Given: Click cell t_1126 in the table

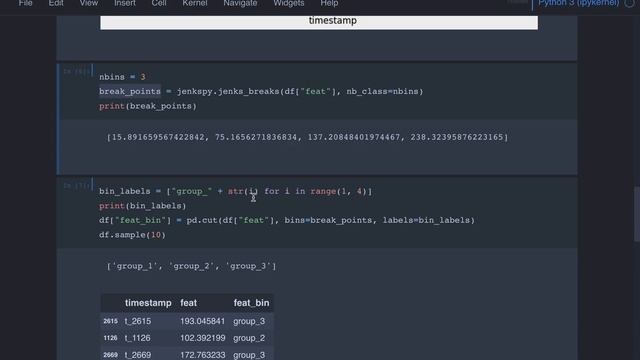Looking at the screenshot, I should pyautogui.click(x=138, y=338).
